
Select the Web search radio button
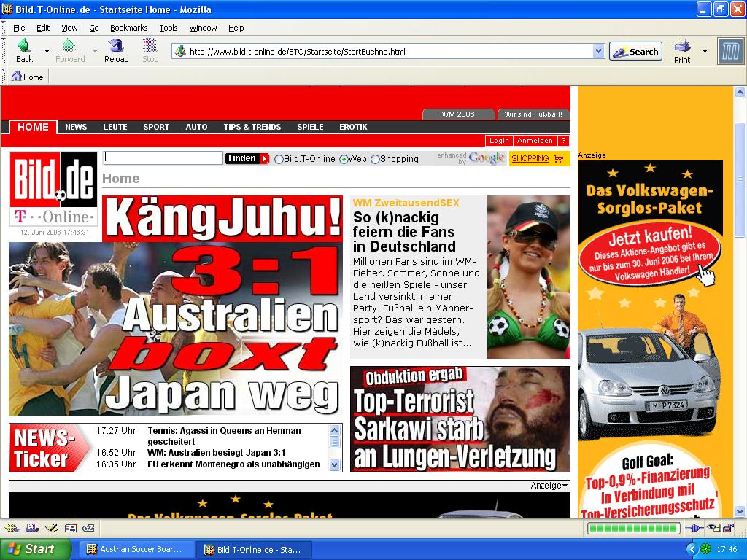pyautogui.click(x=344, y=159)
